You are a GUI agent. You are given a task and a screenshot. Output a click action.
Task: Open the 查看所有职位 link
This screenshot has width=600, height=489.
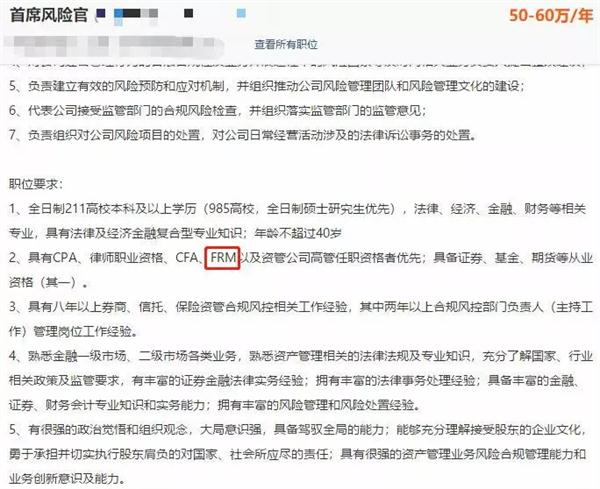pos(286,44)
